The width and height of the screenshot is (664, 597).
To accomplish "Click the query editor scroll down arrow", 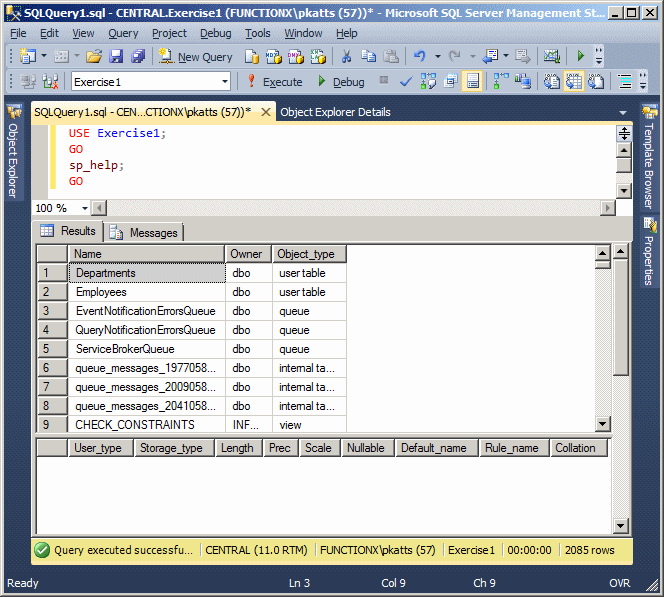I will [624, 191].
